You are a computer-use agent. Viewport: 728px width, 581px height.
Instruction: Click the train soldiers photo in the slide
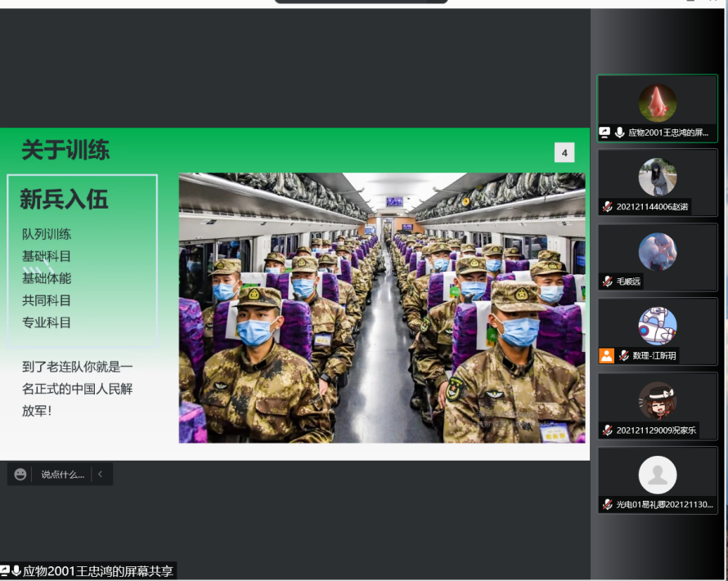(x=382, y=308)
